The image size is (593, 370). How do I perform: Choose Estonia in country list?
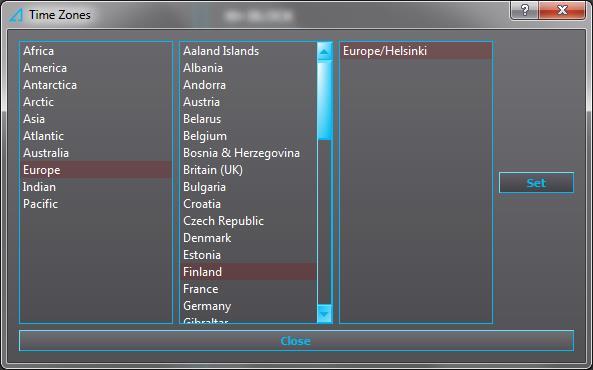[248, 255]
